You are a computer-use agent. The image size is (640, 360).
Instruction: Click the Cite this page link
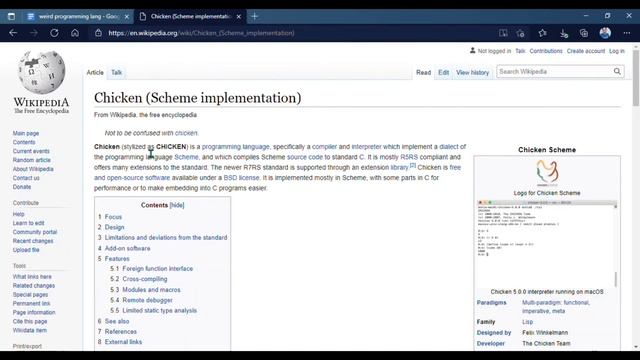[x=30, y=321]
